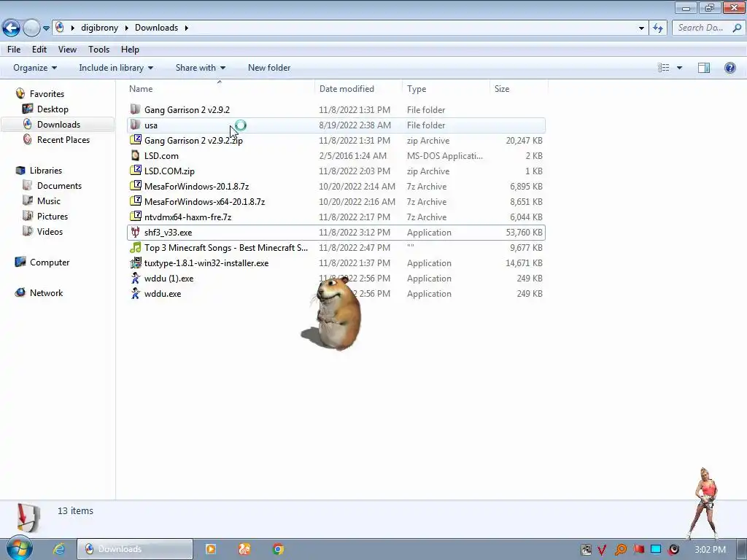Viewport: 747px width, 560px height.
Task: Click the Back navigation arrow button
Action: 12,28
